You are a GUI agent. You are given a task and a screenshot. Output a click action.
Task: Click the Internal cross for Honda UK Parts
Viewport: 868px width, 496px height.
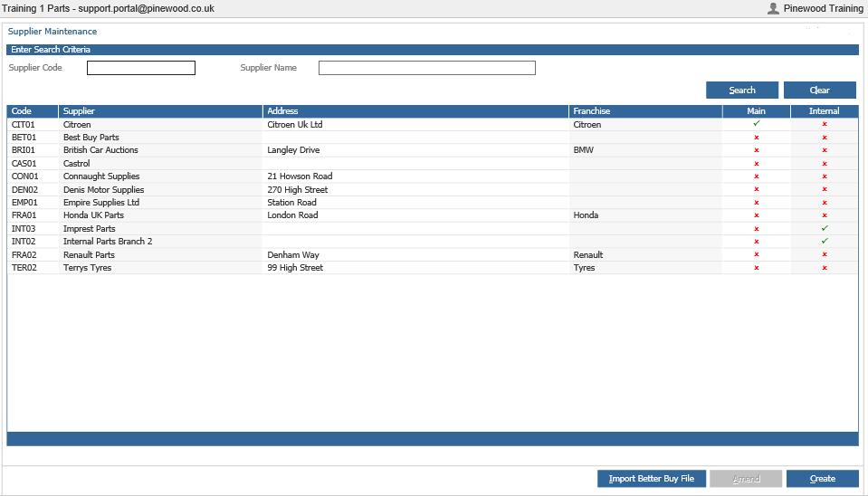(825, 215)
